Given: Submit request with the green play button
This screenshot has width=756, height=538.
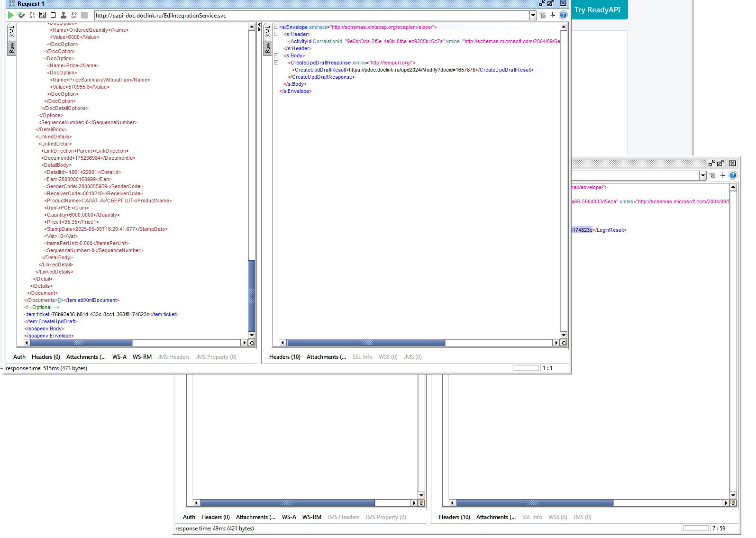Looking at the screenshot, I should pyautogui.click(x=10, y=15).
